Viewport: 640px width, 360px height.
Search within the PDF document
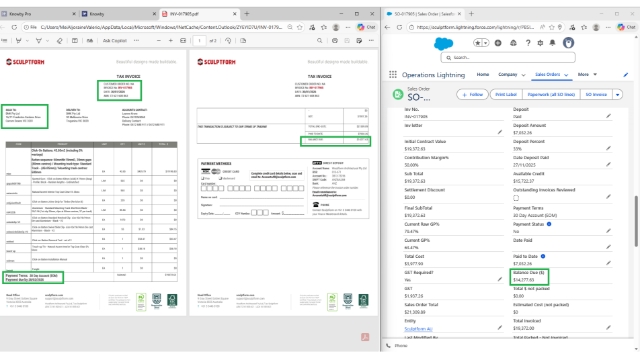click(320, 41)
